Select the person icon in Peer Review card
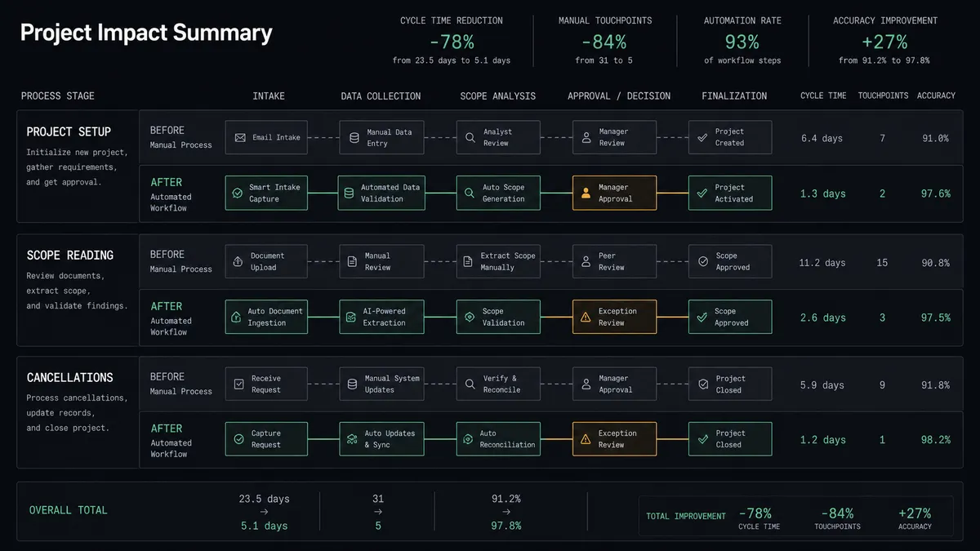Image resolution: width=980 pixels, height=551 pixels. click(x=586, y=262)
